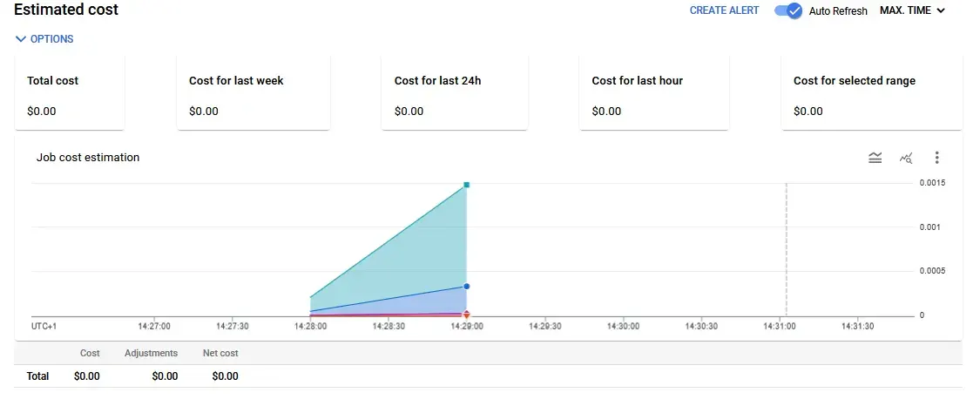Toggle the Auto Refresh switch
Screen dimensions: 980x413
[788, 10]
